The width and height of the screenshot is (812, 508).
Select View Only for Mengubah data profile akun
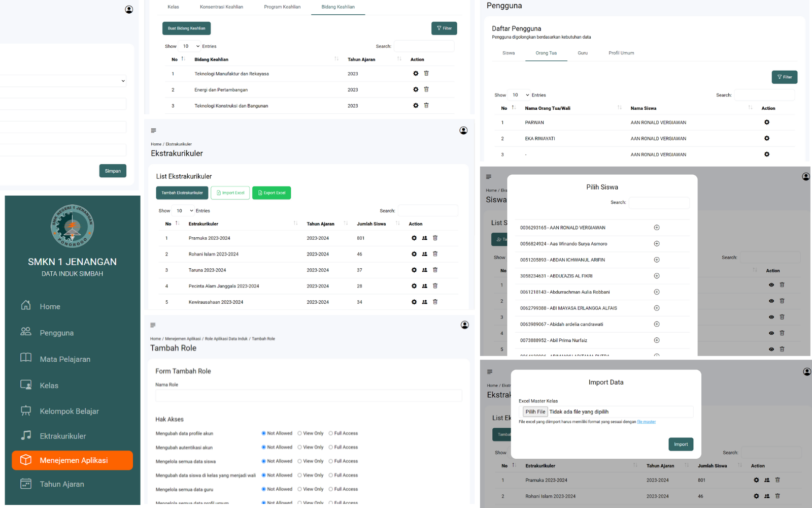point(300,433)
